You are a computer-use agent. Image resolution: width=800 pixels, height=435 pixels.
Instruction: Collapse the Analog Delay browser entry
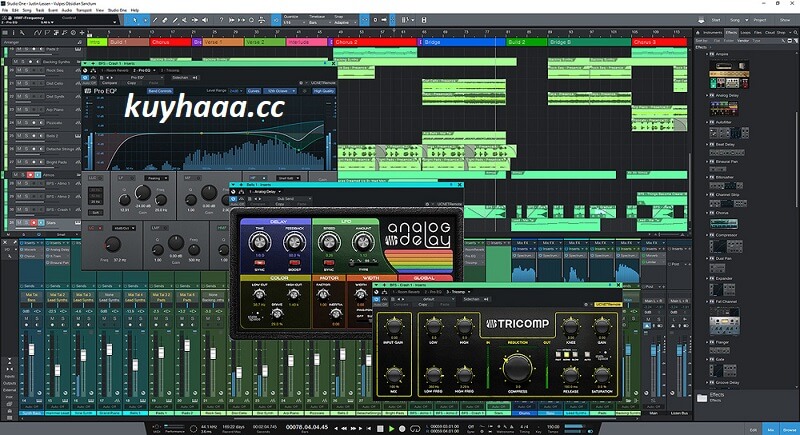coord(707,95)
